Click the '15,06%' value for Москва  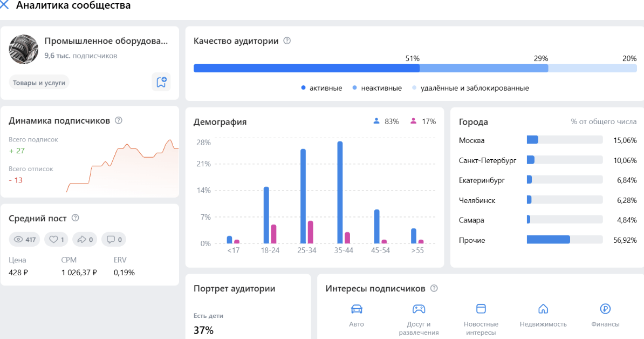[625, 140]
